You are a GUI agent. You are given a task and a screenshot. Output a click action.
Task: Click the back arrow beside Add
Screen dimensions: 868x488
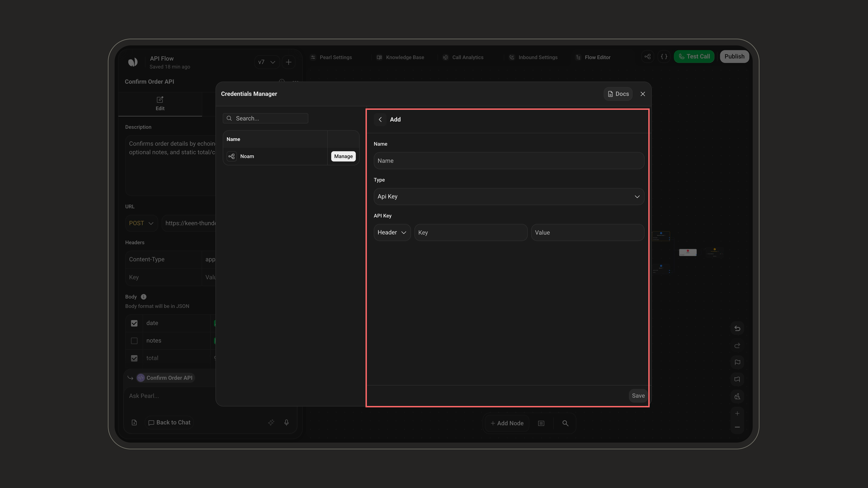coord(380,120)
